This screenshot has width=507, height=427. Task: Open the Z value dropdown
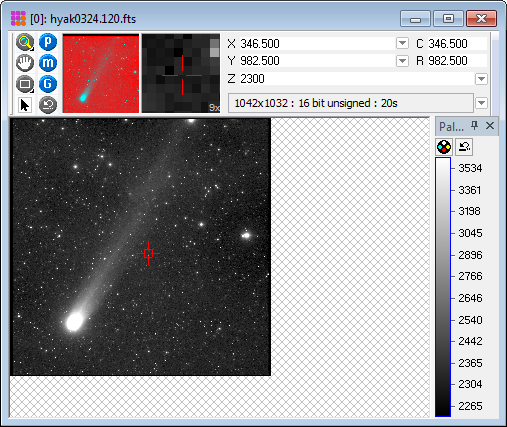click(x=481, y=79)
